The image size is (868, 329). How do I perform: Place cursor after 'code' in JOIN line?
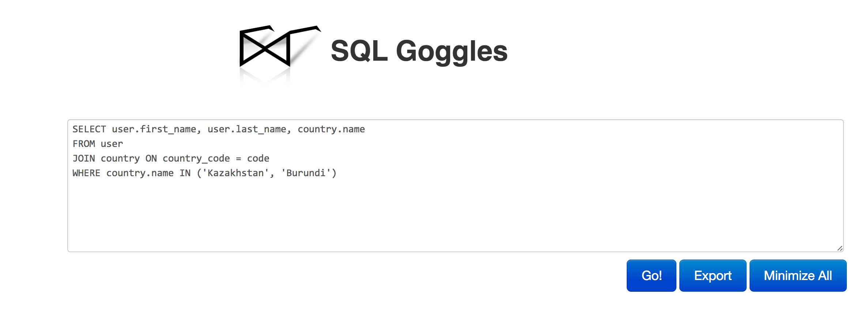tap(270, 159)
